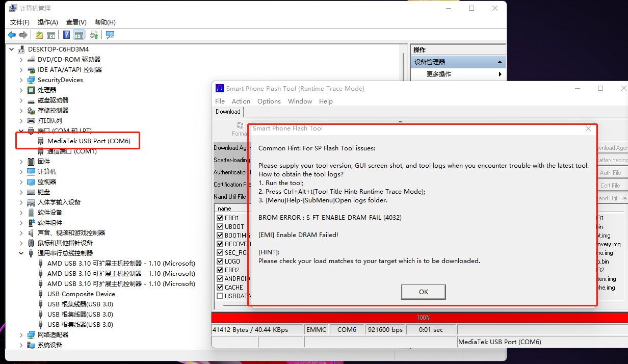Uncheck the UBOOT partition checkbox
628x364 pixels.
pyautogui.click(x=220, y=227)
